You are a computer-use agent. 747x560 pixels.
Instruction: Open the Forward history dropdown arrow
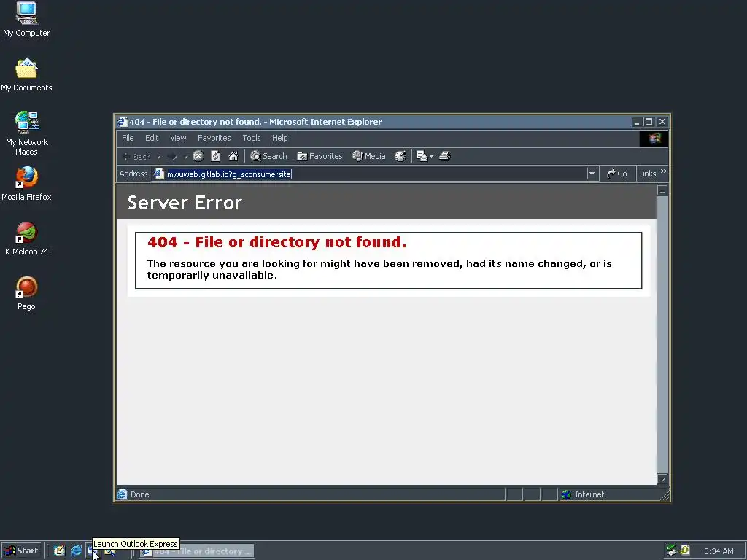185,156
